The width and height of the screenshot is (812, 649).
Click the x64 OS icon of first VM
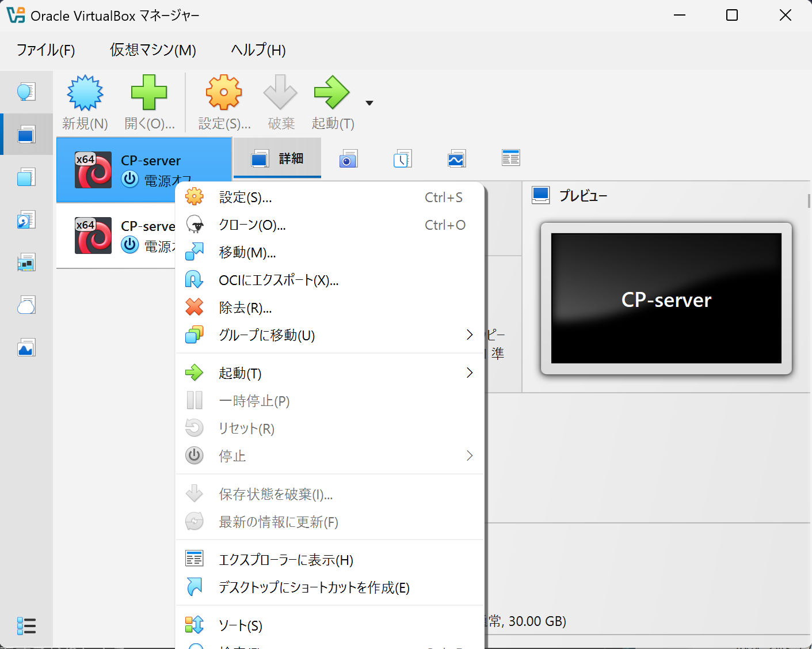click(x=93, y=170)
